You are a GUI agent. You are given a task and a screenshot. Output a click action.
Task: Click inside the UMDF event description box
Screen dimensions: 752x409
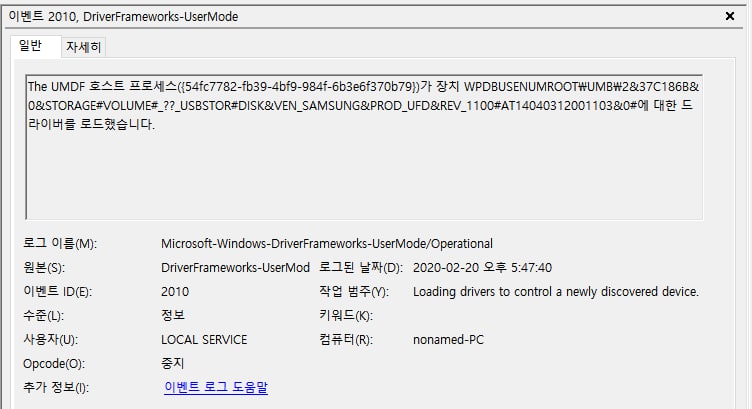tap(364, 147)
